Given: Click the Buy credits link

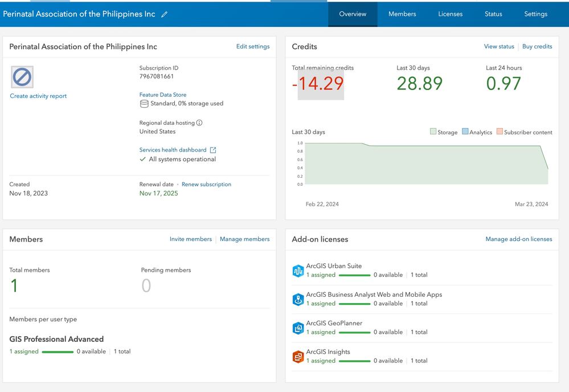Looking at the screenshot, I should tap(537, 47).
